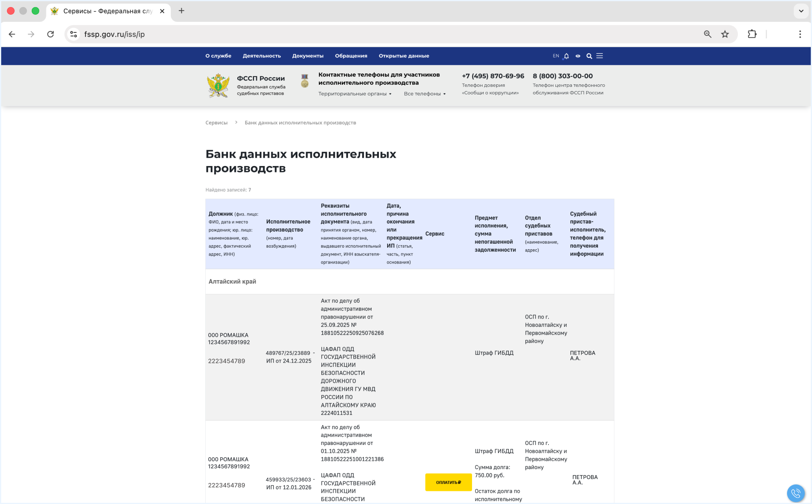Go to Сервисы breadcrumb link
Screen dimensions: 812x504
pyautogui.click(x=216, y=123)
